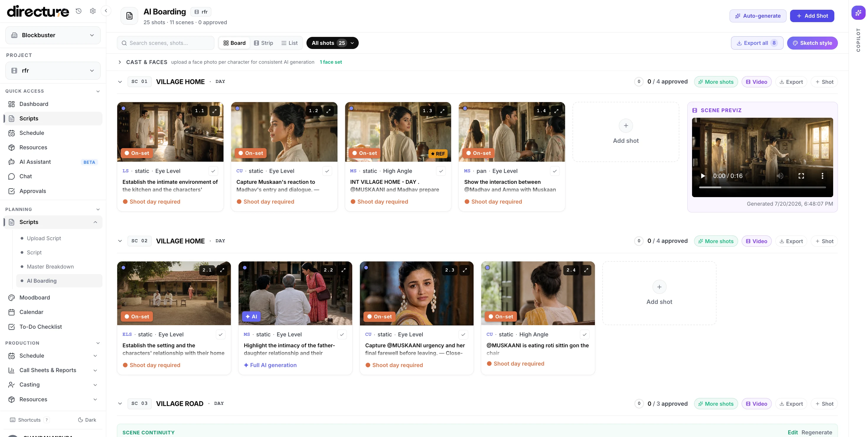Collapse the sidebar with the chevron button
The width and height of the screenshot is (868, 437).
pyautogui.click(x=106, y=11)
